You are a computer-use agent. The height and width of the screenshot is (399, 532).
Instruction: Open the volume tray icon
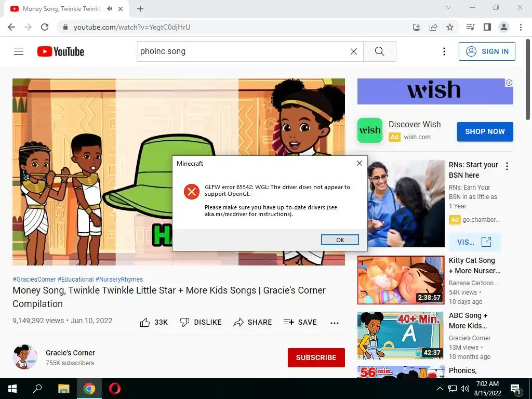[x=465, y=389]
